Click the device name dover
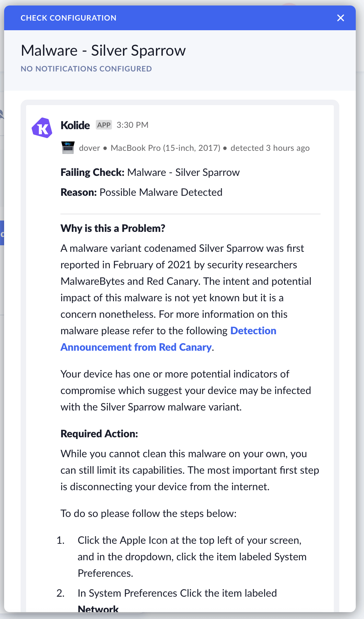This screenshot has height=619, width=364. point(89,148)
